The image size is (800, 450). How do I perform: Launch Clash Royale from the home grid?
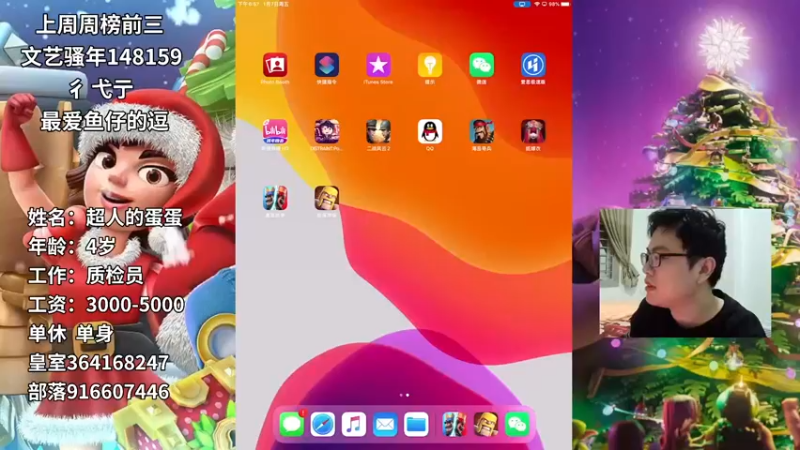(x=275, y=198)
